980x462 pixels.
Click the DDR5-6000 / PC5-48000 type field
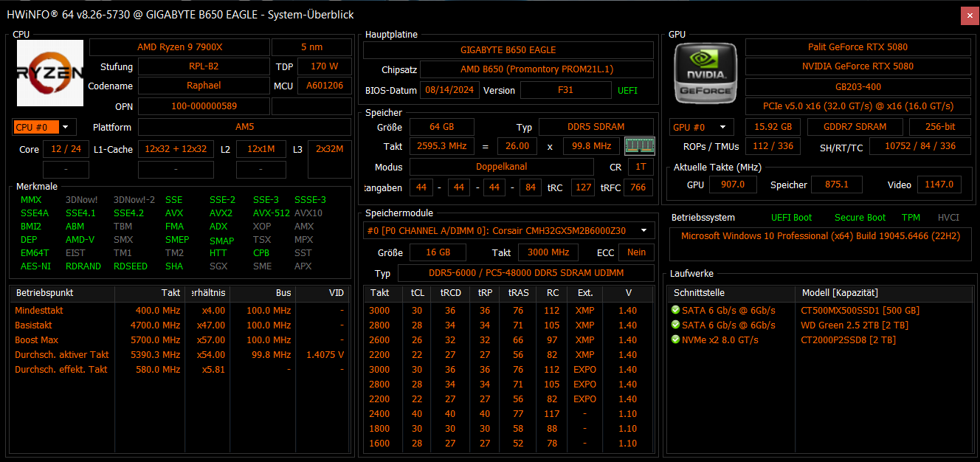pos(525,273)
